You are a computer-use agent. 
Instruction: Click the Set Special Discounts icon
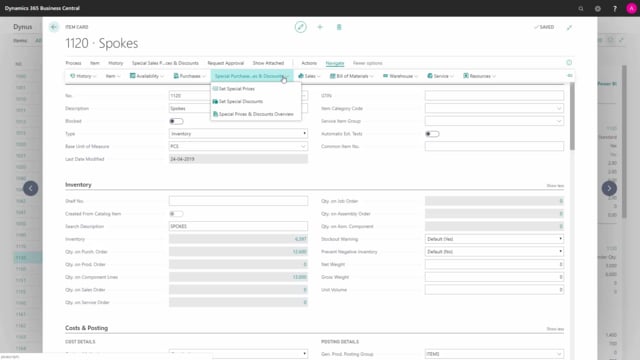point(215,101)
